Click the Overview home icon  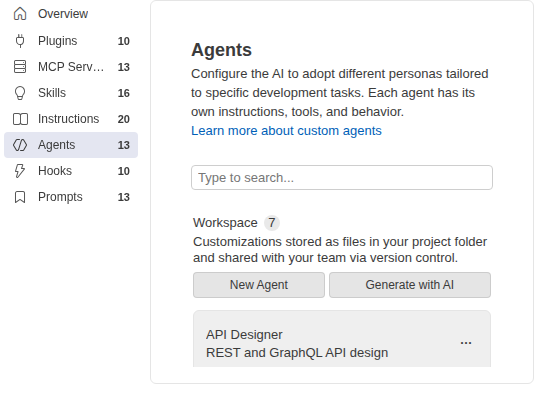coord(20,14)
